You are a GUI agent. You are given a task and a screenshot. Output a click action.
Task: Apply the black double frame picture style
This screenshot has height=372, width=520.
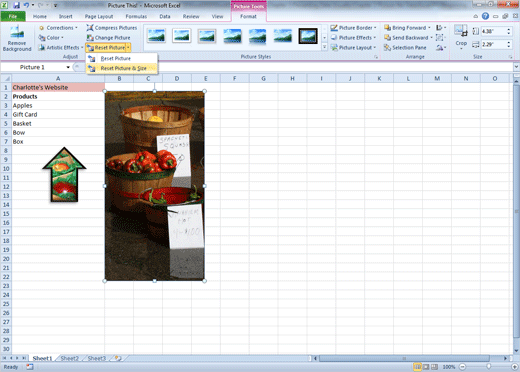(308, 36)
